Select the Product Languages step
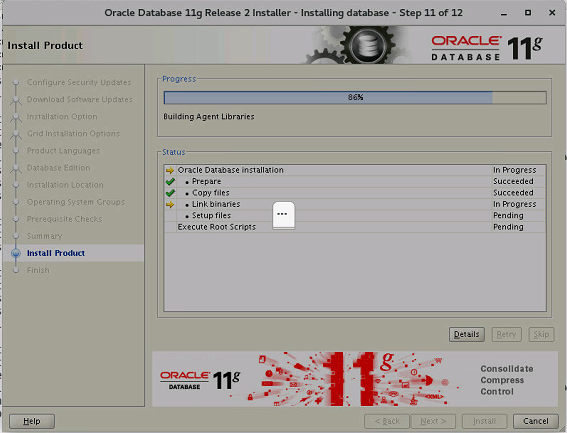Viewport: 567px width, 433px height. (x=63, y=151)
